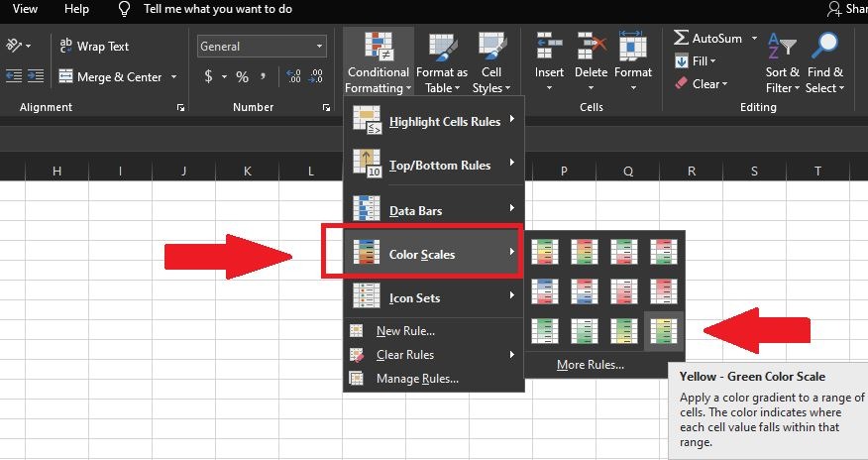This screenshot has width=868, height=460.
Task: Click the Find & Select magnifier icon
Action: click(824, 47)
